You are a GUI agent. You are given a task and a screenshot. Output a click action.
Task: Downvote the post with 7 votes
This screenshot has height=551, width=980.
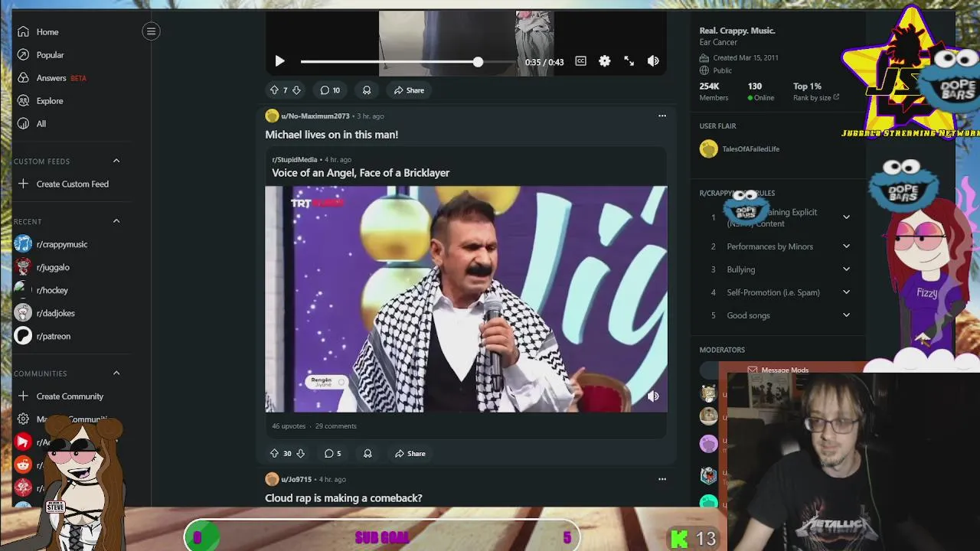pos(296,90)
